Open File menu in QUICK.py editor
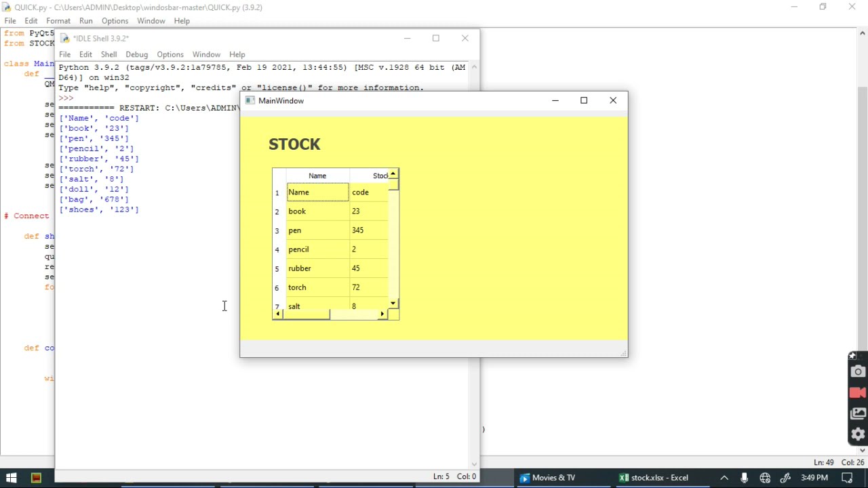The image size is (868, 488). (x=10, y=21)
